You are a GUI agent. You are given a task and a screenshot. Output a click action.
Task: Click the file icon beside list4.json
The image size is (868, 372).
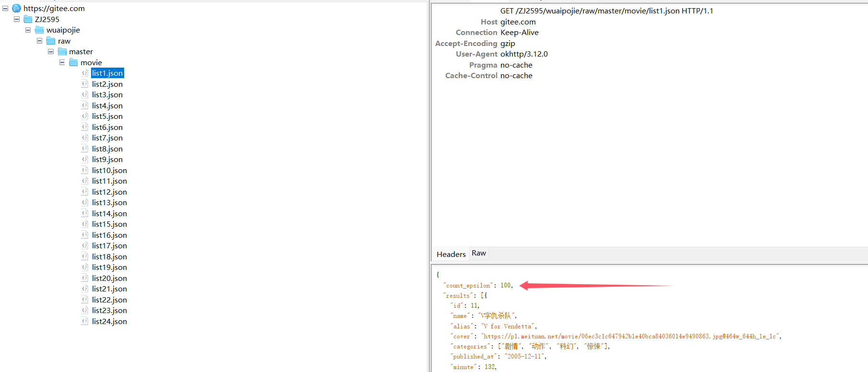tap(85, 105)
